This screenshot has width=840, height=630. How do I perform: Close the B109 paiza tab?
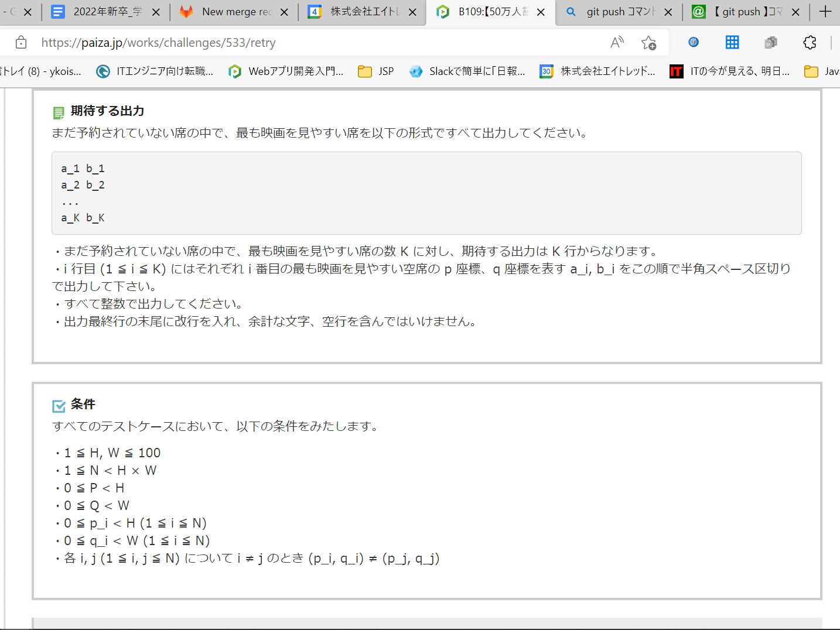[x=541, y=12]
